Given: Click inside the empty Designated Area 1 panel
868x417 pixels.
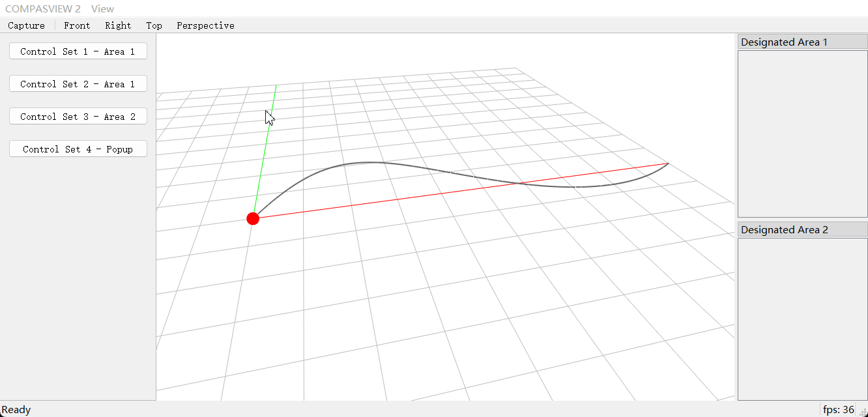Looking at the screenshot, I should tap(802, 134).
